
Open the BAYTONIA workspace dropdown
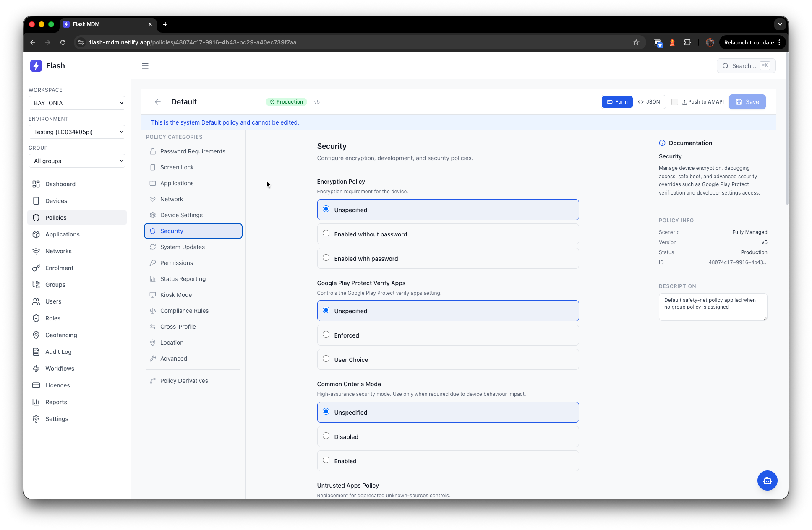tap(77, 103)
